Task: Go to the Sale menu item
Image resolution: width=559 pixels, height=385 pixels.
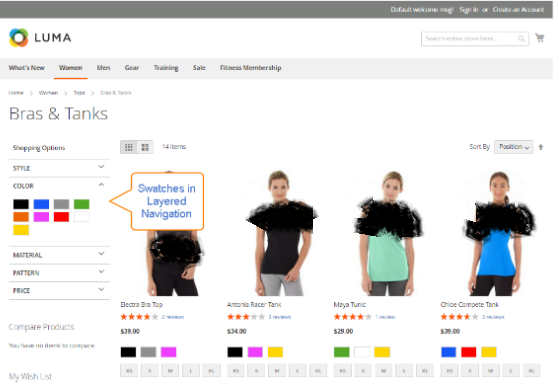Action: 199,68
